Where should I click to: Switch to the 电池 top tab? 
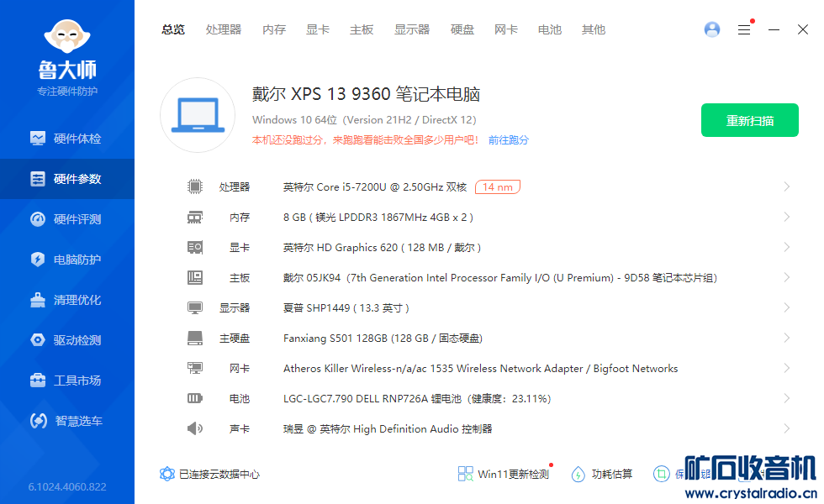[550, 29]
